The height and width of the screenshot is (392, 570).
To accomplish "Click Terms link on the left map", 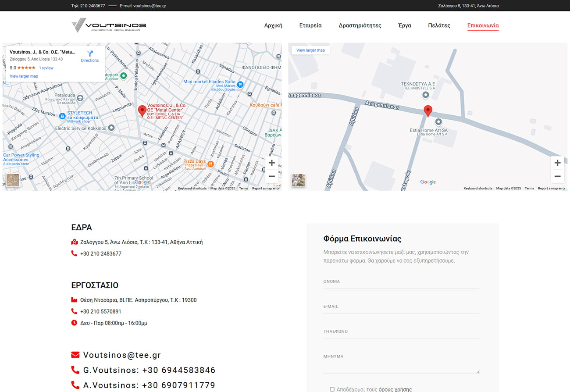I will click(243, 189).
